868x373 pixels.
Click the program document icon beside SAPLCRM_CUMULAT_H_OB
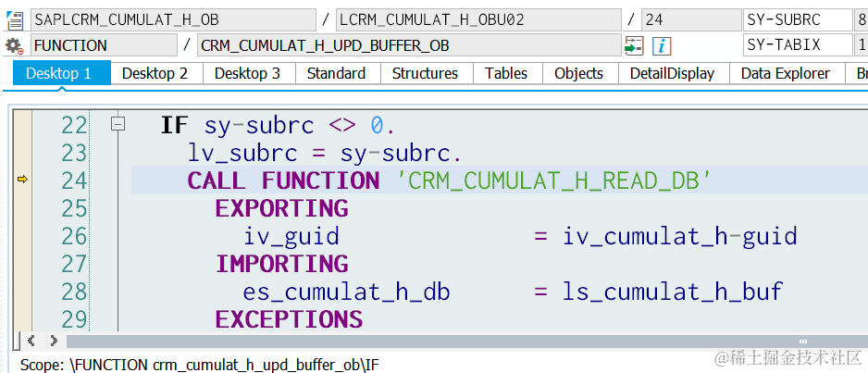(15, 20)
